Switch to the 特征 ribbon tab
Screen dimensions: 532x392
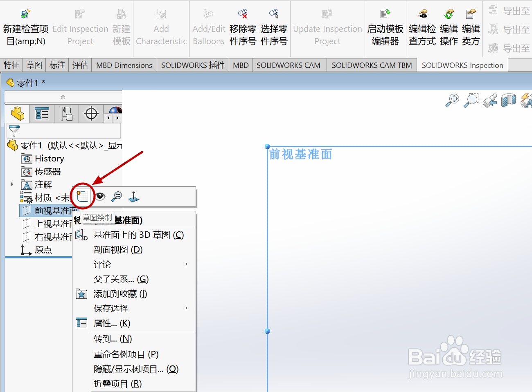tap(11, 65)
